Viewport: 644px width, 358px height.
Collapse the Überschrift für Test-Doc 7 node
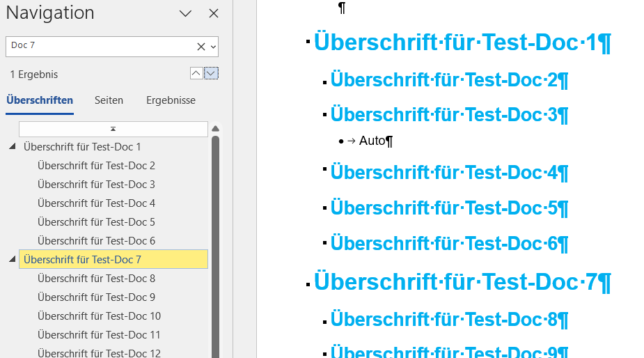[13, 259]
